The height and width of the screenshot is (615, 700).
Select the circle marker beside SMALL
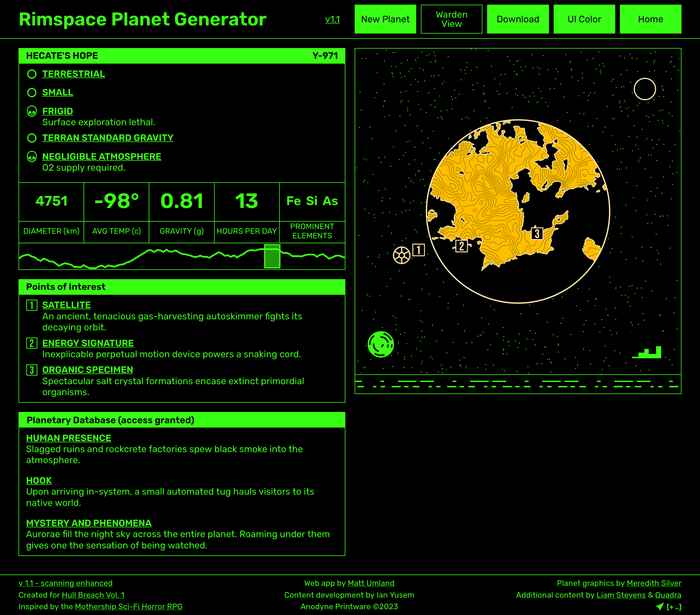tap(32, 93)
